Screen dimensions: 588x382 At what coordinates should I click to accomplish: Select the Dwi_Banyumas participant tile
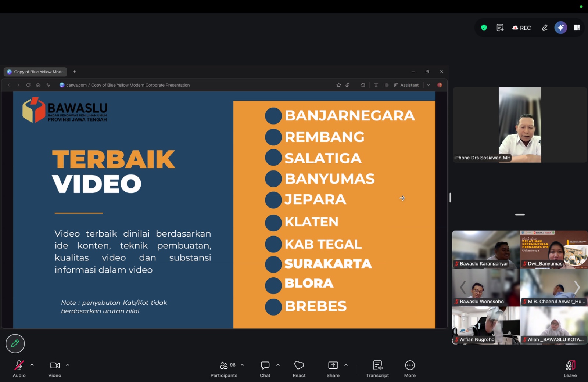click(x=554, y=249)
